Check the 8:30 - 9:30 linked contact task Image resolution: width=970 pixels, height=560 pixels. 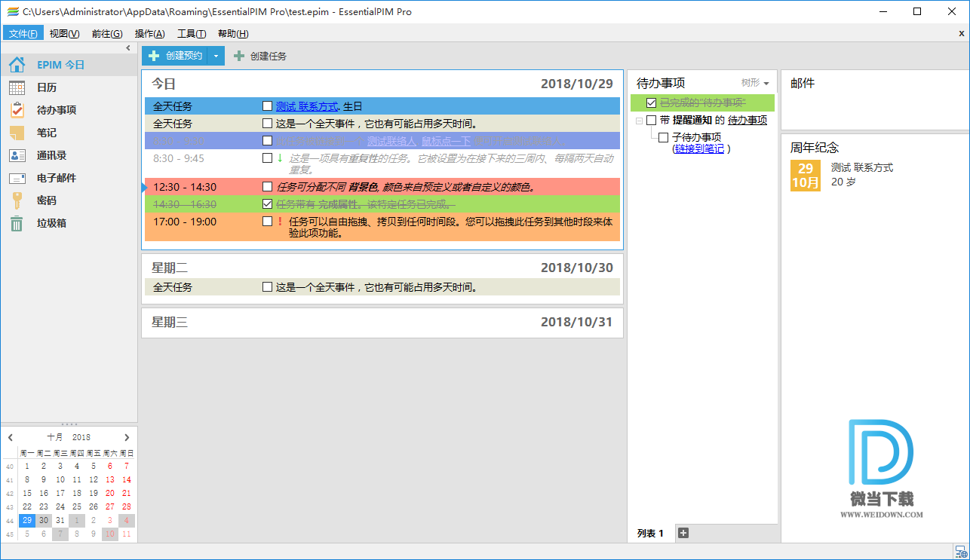267,141
